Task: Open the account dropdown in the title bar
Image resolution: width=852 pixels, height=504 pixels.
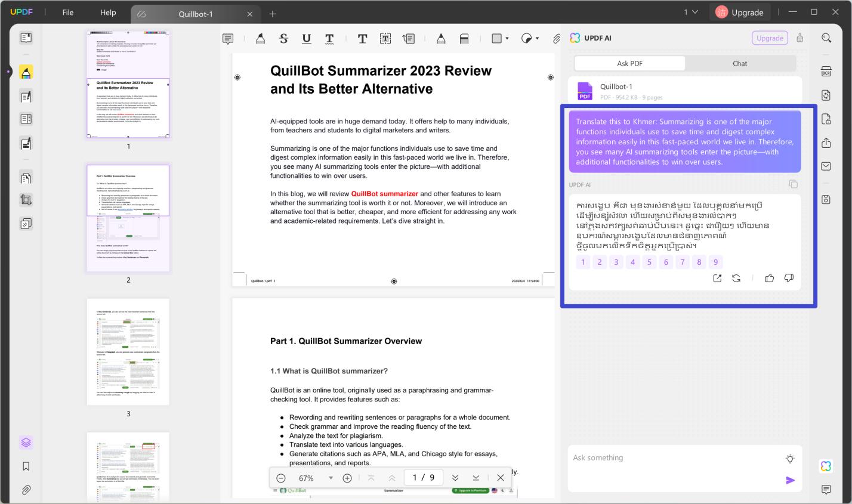Action: pyautogui.click(x=692, y=12)
